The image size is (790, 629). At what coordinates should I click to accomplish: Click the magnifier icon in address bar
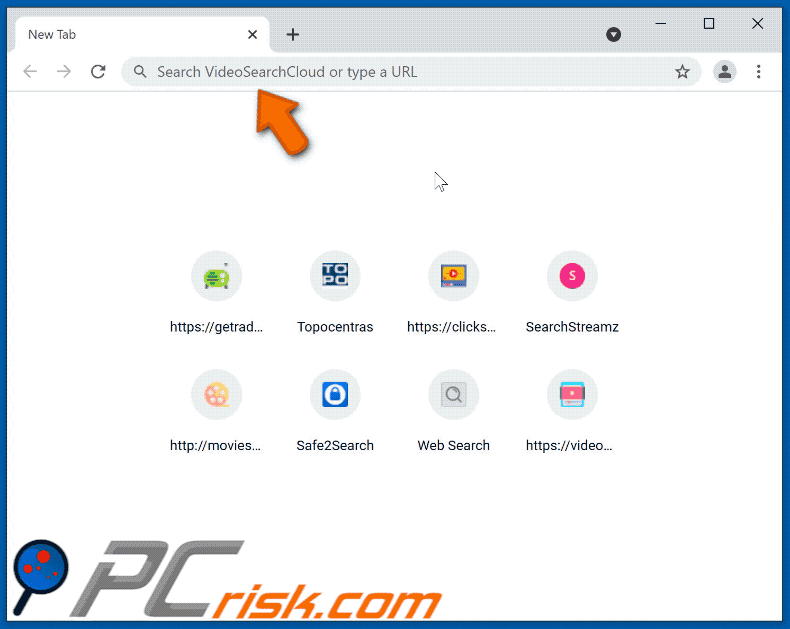[x=140, y=72]
